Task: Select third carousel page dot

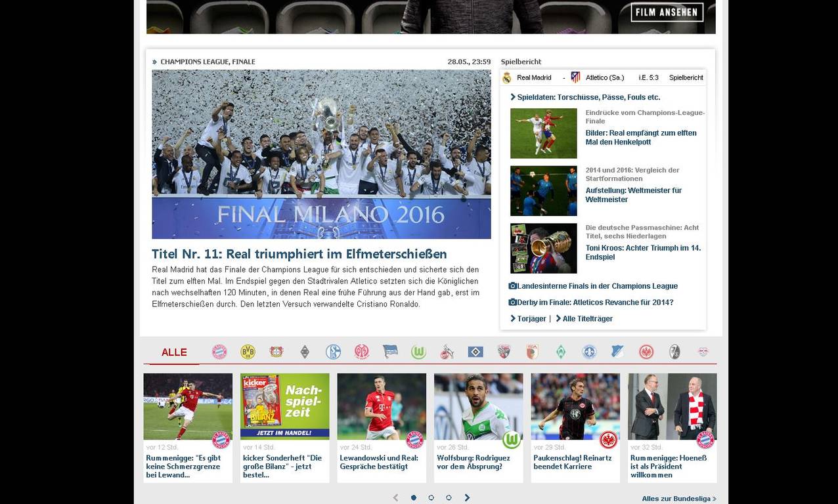Action: (449, 498)
